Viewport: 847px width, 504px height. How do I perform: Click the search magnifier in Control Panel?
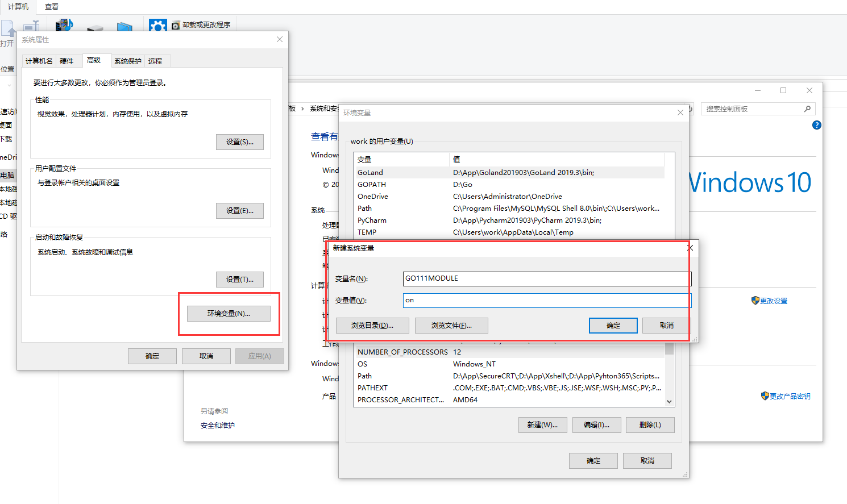pyautogui.click(x=807, y=109)
